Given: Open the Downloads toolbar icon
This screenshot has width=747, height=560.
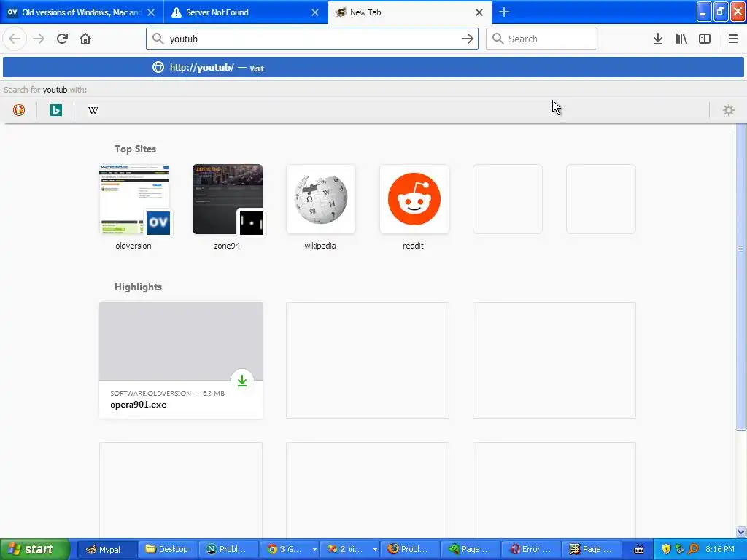Looking at the screenshot, I should (658, 39).
